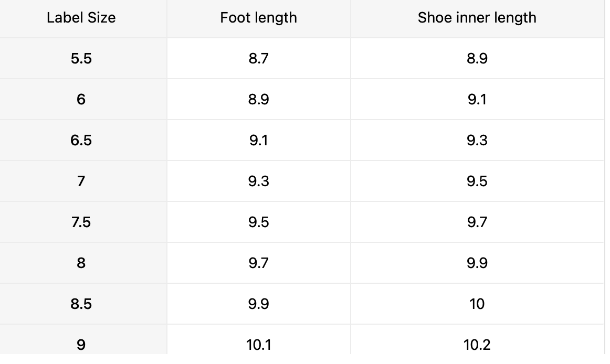Screen dimensions: 610x364
Task: Select label size 8.5 cell
Action: point(81,304)
